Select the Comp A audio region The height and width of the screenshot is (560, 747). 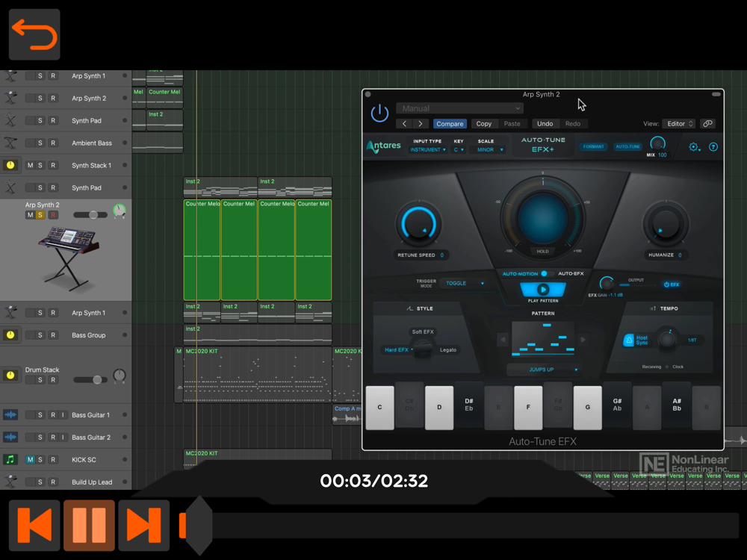click(x=347, y=414)
